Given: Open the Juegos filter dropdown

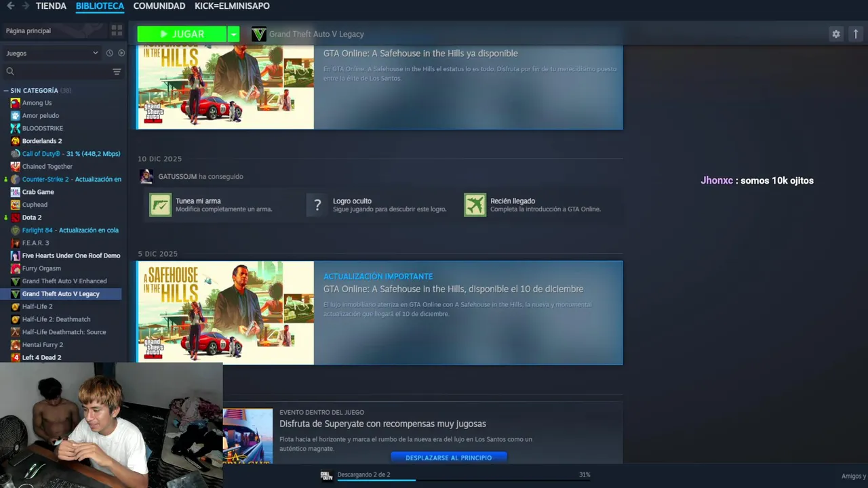Looking at the screenshot, I should 51,53.
